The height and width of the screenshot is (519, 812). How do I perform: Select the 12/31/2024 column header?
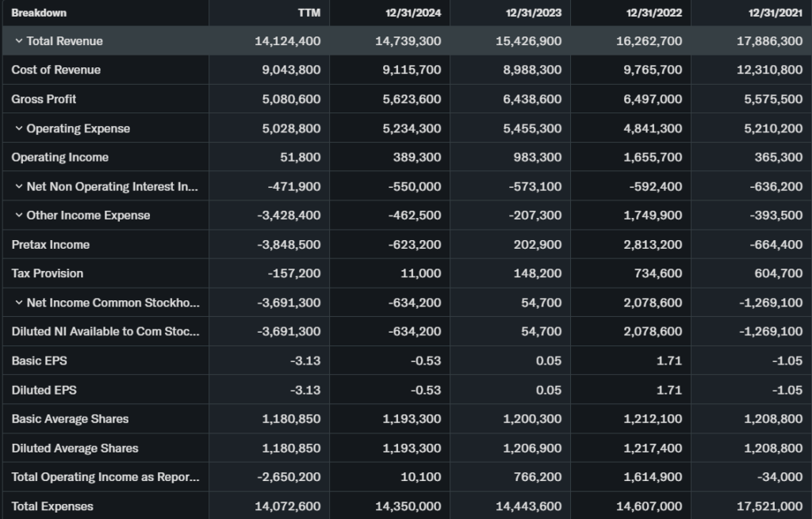point(414,13)
